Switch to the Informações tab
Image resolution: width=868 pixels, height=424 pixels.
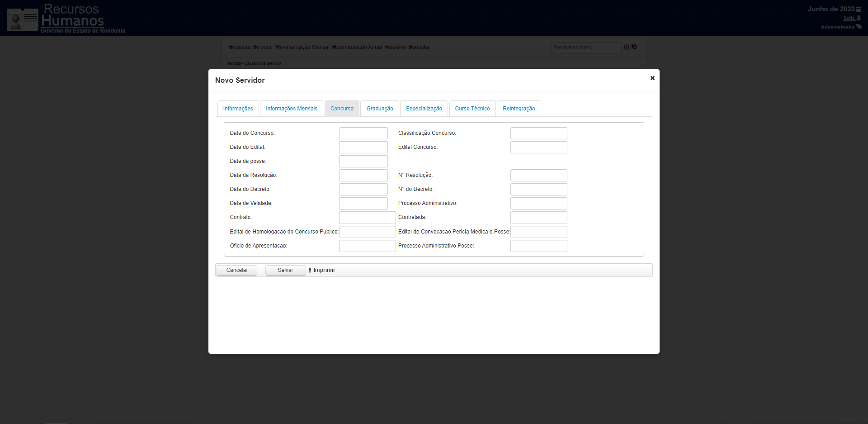pos(238,109)
